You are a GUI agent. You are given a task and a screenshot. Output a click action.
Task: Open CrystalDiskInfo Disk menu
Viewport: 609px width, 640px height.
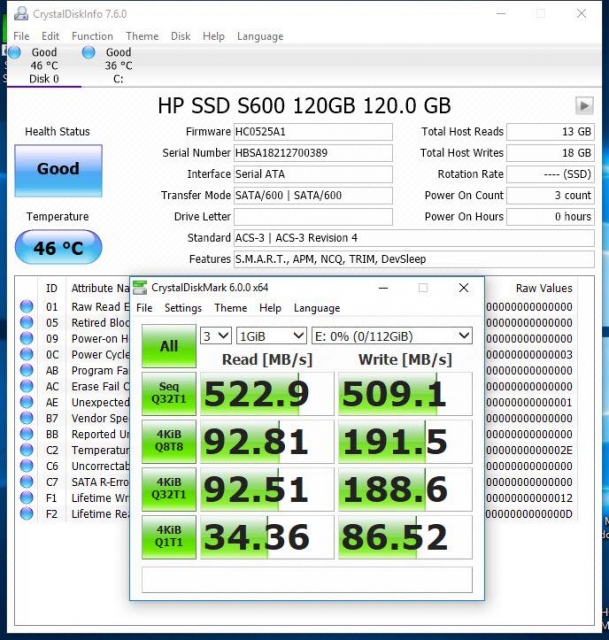click(180, 36)
